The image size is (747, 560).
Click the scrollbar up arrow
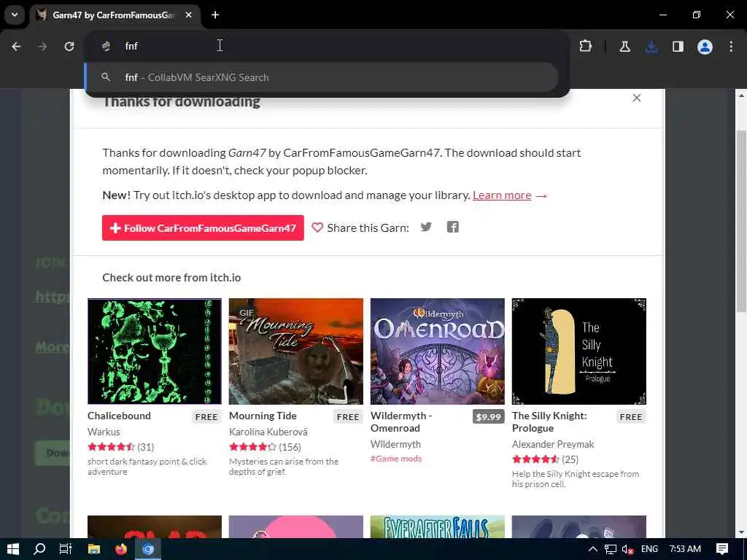click(741, 96)
